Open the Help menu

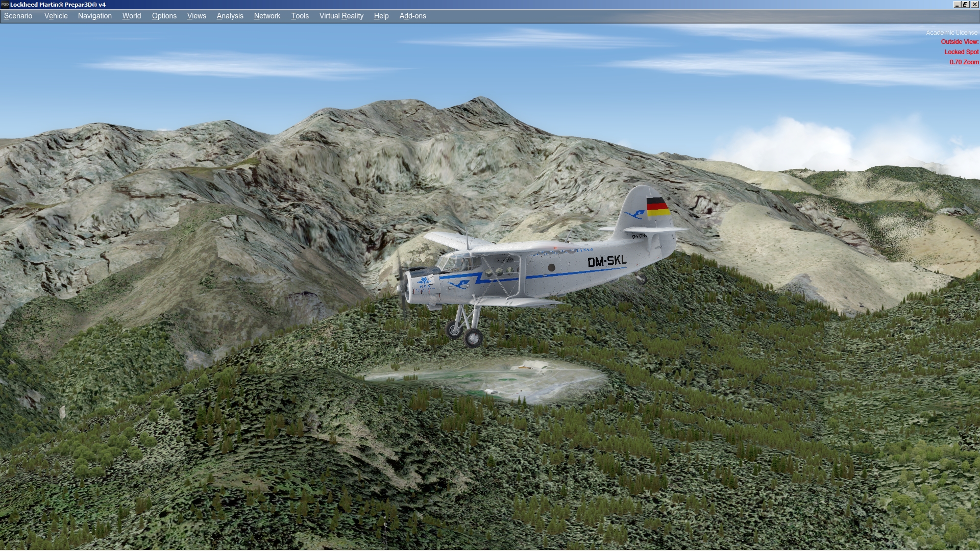click(x=381, y=16)
